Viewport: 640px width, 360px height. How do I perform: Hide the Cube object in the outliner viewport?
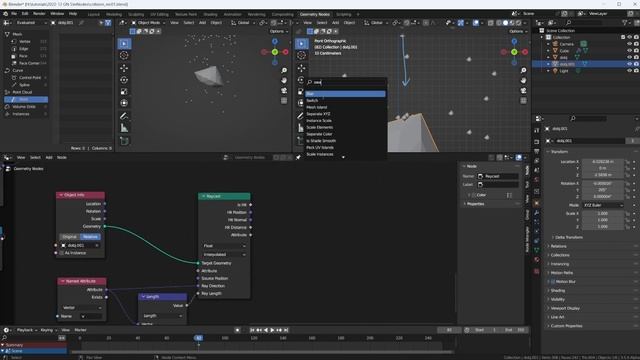click(x=629, y=51)
